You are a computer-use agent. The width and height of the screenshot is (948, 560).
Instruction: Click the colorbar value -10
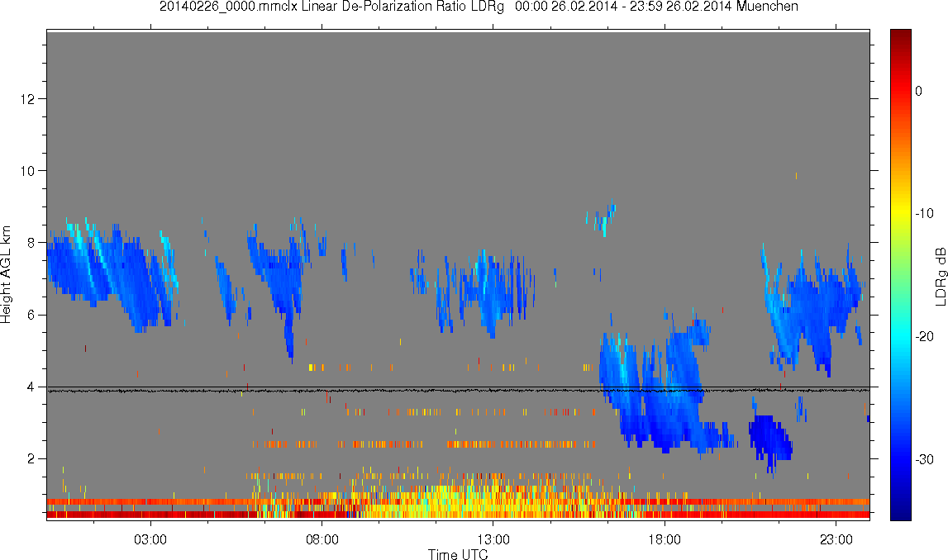pos(924,213)
